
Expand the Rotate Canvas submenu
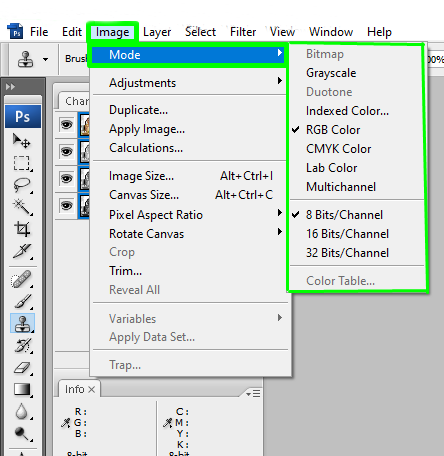point(189,234)
